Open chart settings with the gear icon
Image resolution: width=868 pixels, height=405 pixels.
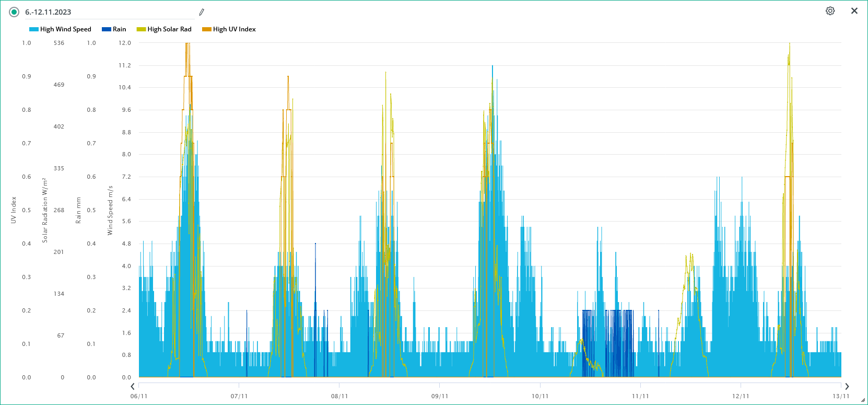coord(830,11)
